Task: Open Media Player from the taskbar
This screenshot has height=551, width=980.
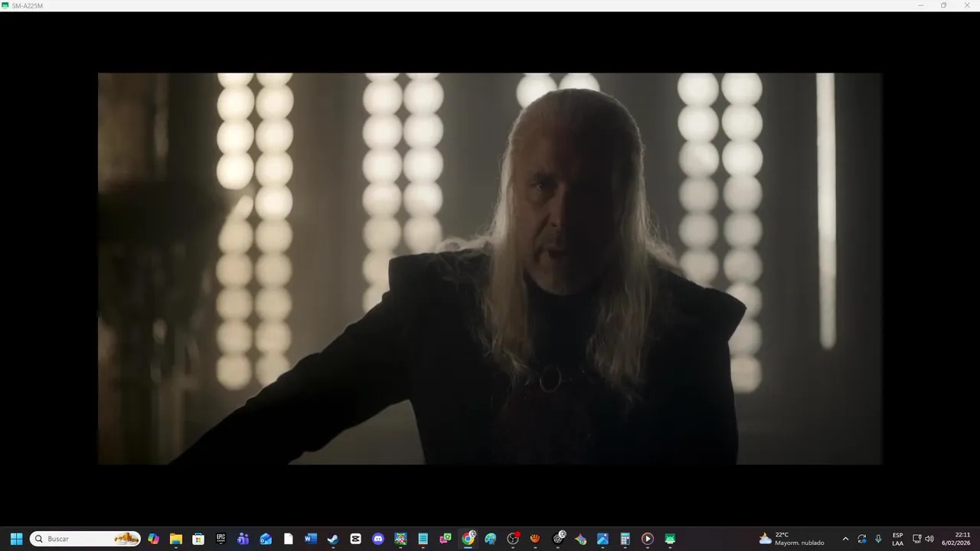Action: 647,539
